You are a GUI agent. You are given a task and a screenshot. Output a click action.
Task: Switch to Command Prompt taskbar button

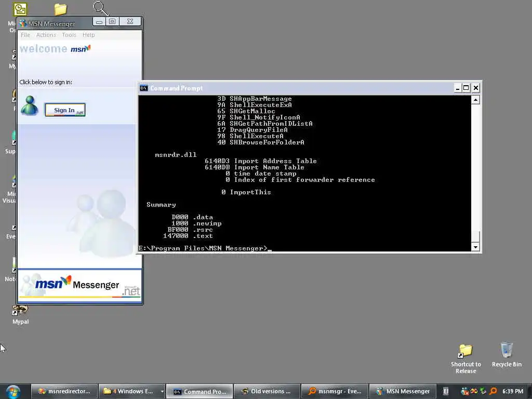(x=199, y=391)
